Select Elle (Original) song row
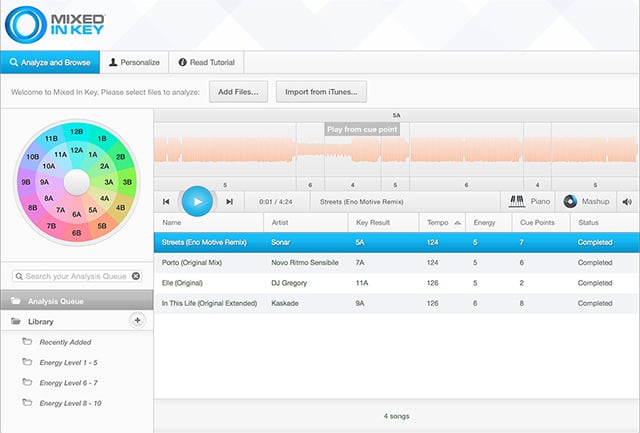 point(397,283)
